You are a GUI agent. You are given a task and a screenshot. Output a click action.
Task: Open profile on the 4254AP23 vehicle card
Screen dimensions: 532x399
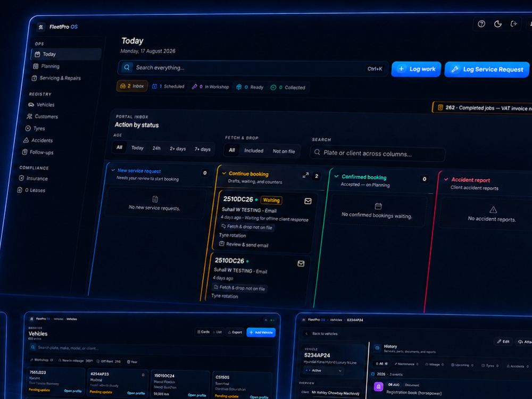click(136, 393)
